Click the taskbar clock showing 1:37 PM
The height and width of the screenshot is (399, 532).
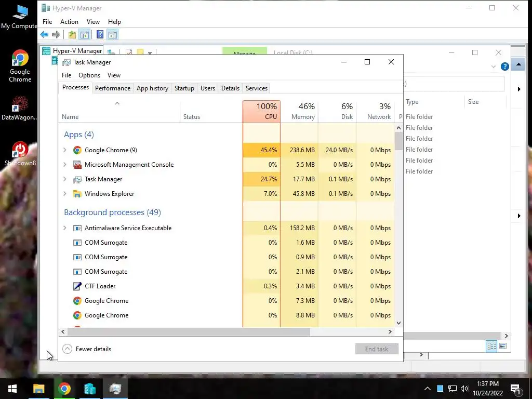[487, 389]
